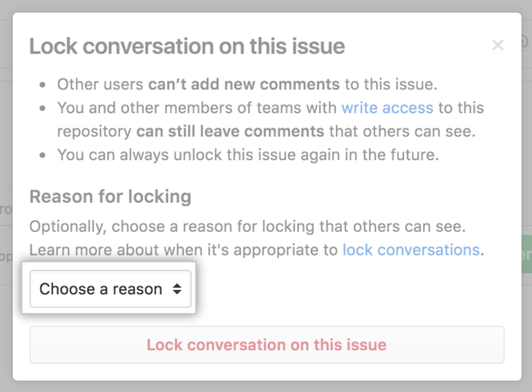Screen dimensions: 532x392
Task: Click the "Reason for locking" heading
Action: (x=110, y=197)
